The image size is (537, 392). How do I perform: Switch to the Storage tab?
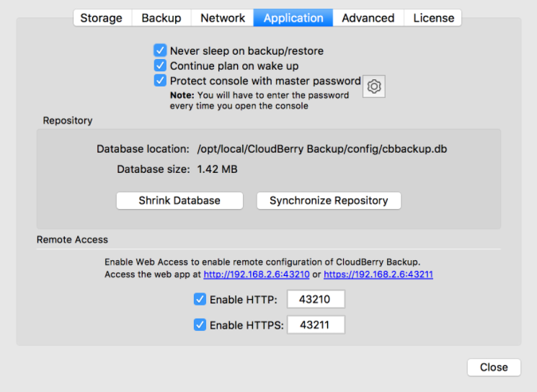point(102,18)
